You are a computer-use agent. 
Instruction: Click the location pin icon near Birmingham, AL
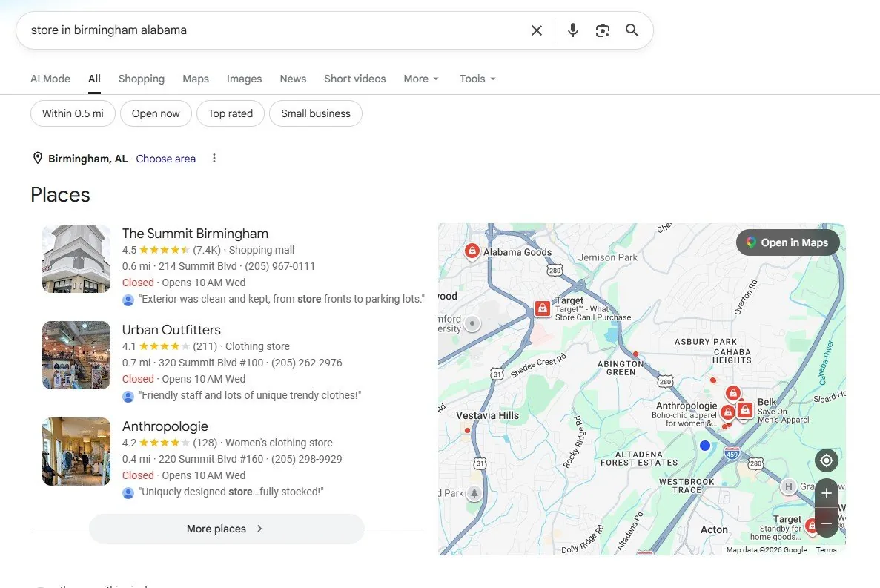tap(38, 158)
